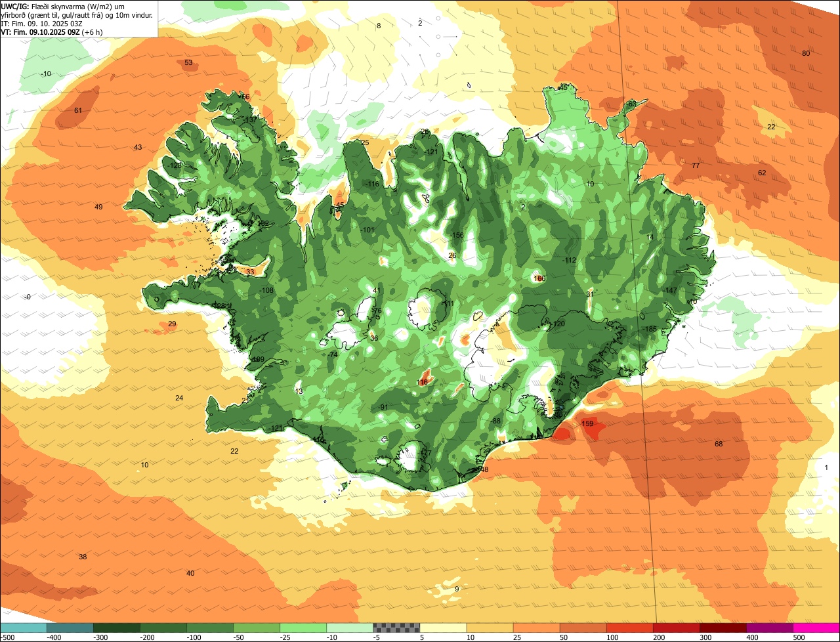Screen dimensions: 840x642
Task: Click the legend label '400'
Action: coord(753,637)
